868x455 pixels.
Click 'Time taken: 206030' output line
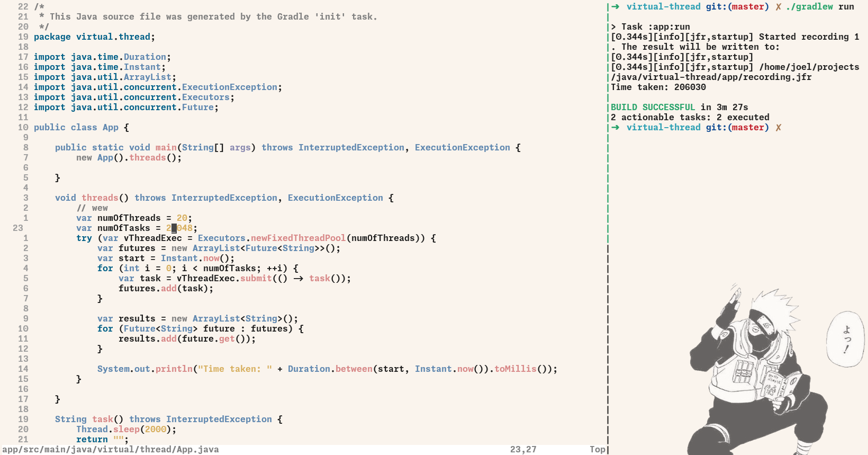(x=658, y=87)
